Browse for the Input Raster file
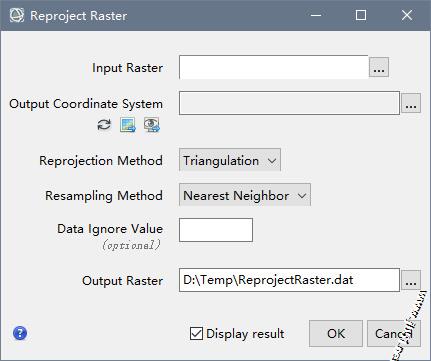This screenshot has height=361, width=431. click(379, 67)
